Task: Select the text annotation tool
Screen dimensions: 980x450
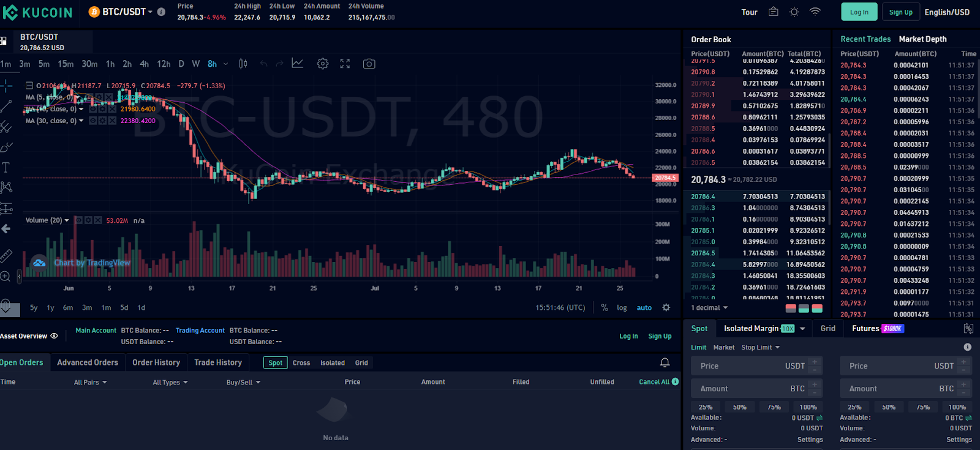Action: click(6, 167)
